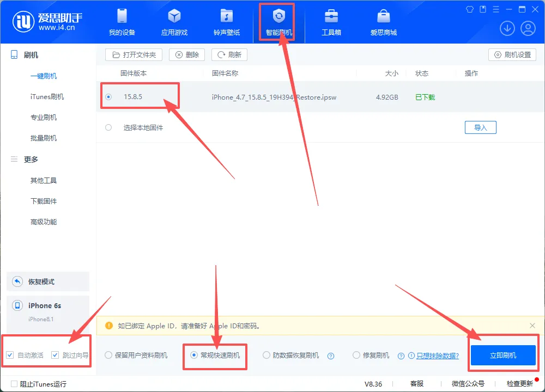Click the 刷机 phone icon in sidebar
The width and height of the screenshot is (545, 392).
(x=14, y=54)
